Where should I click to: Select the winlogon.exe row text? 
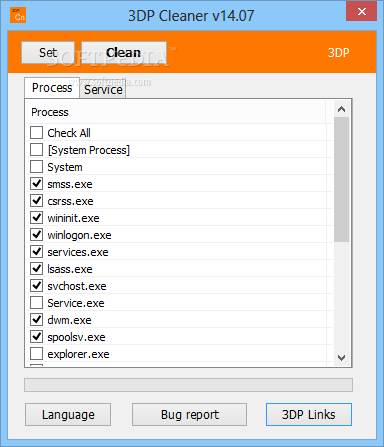pos(79,235)
